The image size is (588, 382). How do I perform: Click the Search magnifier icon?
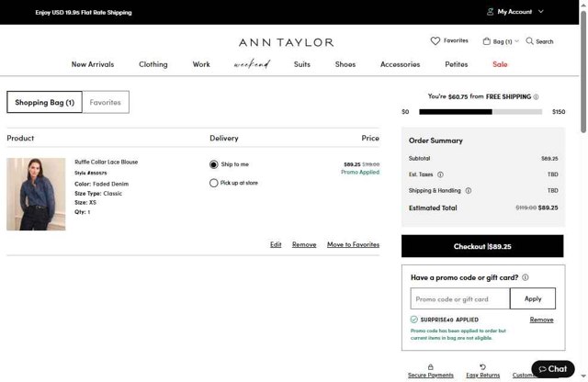529,40
